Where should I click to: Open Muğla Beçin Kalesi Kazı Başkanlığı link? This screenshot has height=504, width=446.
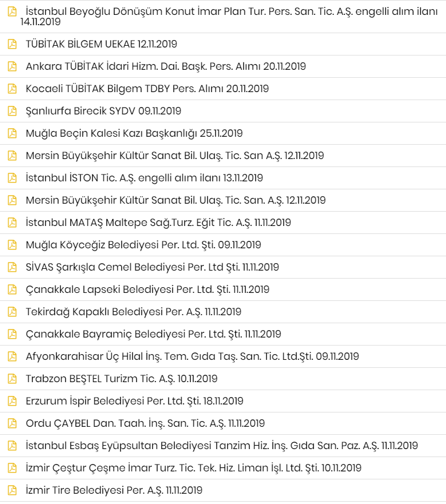(x=134, y=133)
